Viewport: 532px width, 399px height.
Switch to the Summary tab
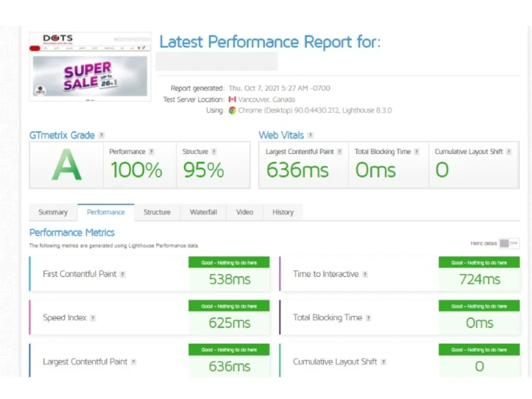[53, 212]
